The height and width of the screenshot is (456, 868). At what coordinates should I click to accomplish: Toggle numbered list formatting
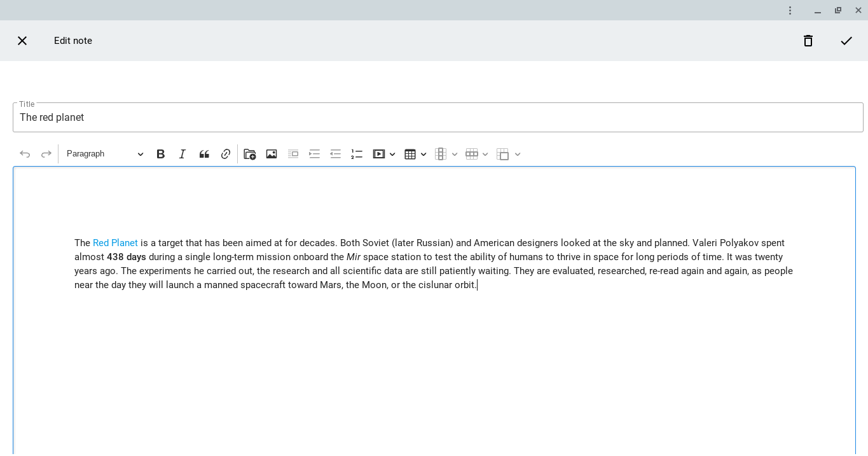[x=357, y=154]
